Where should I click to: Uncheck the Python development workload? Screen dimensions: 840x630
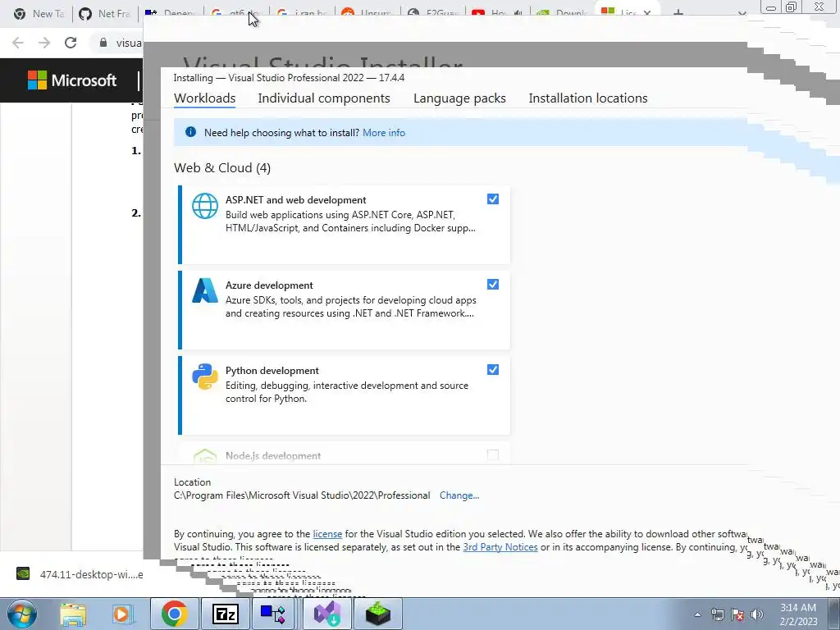tap(493, 370)
